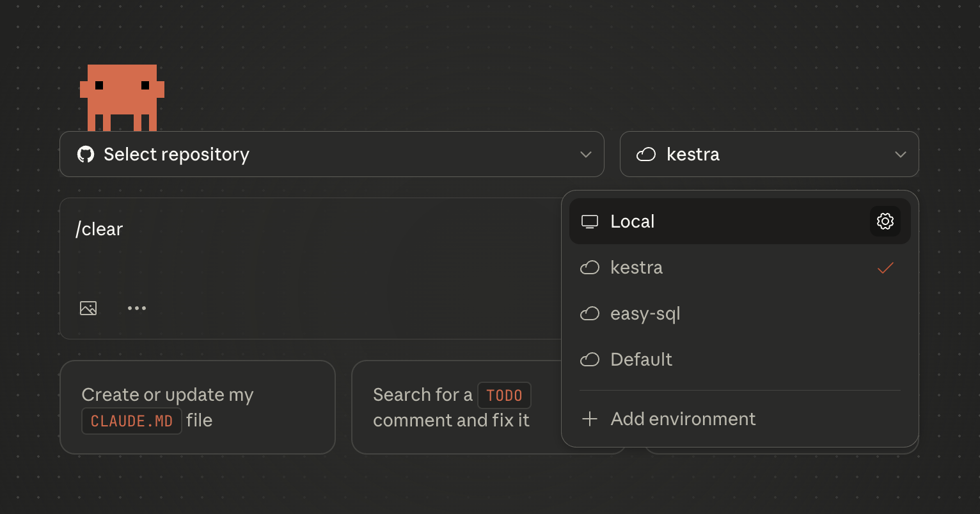
Task: Click the checkmark next to kestra
Action: pos(885,268)
